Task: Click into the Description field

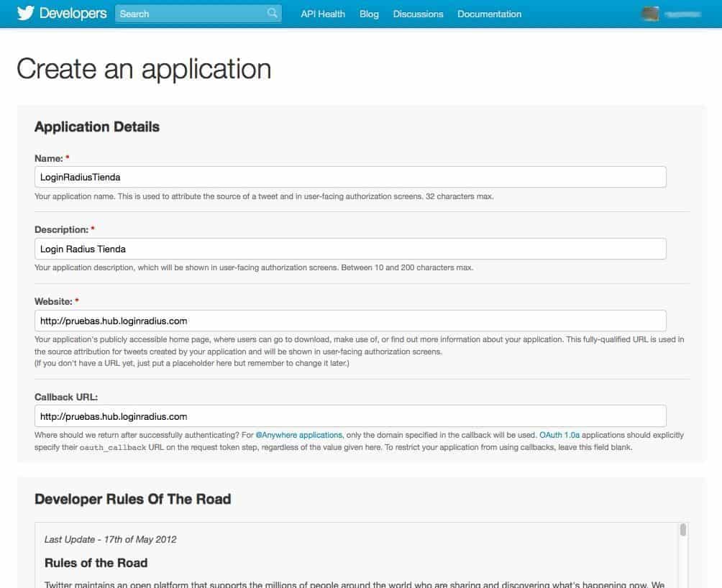Action: pos(350,249)
